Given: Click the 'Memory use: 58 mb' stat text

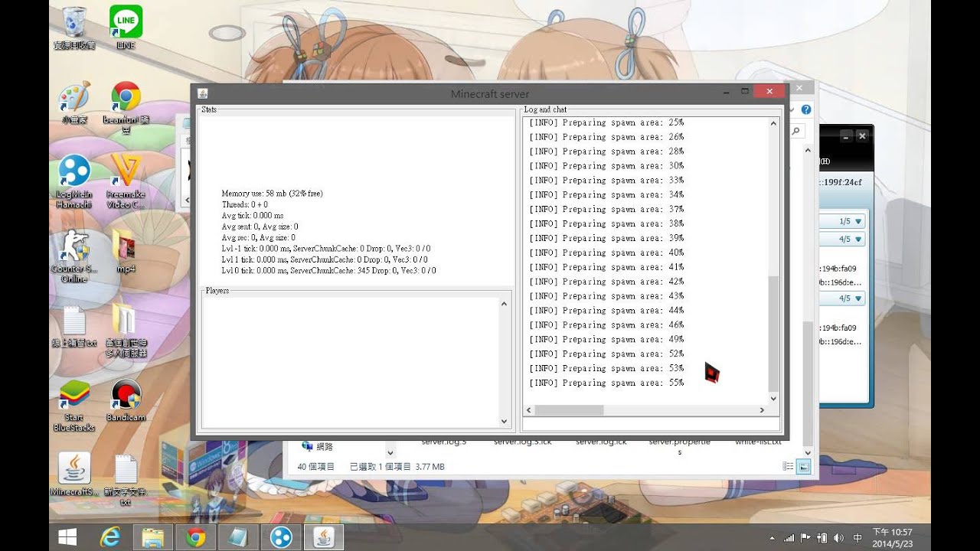Looking at the screenshot, I should tap(272, 194).
